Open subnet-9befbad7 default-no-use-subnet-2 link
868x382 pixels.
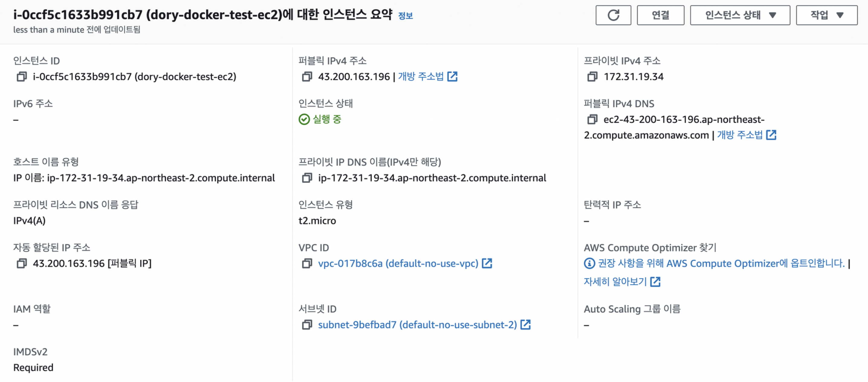click(424, 325)
